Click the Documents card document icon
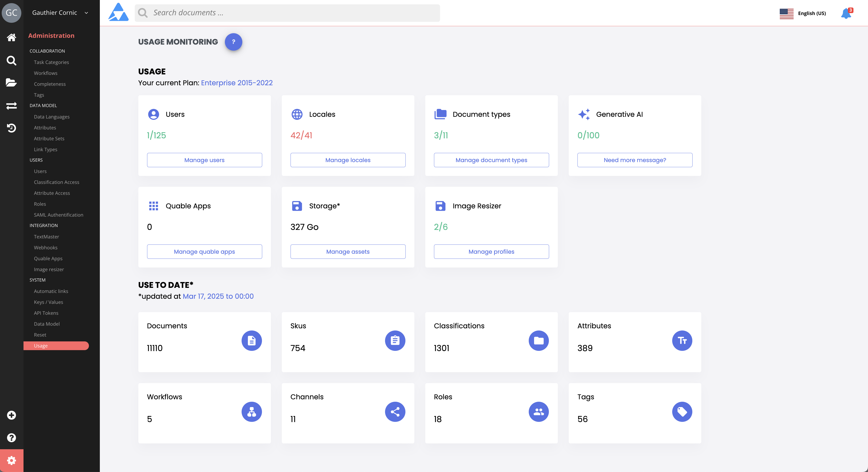The image size is (868, 472). click(251, 341)
